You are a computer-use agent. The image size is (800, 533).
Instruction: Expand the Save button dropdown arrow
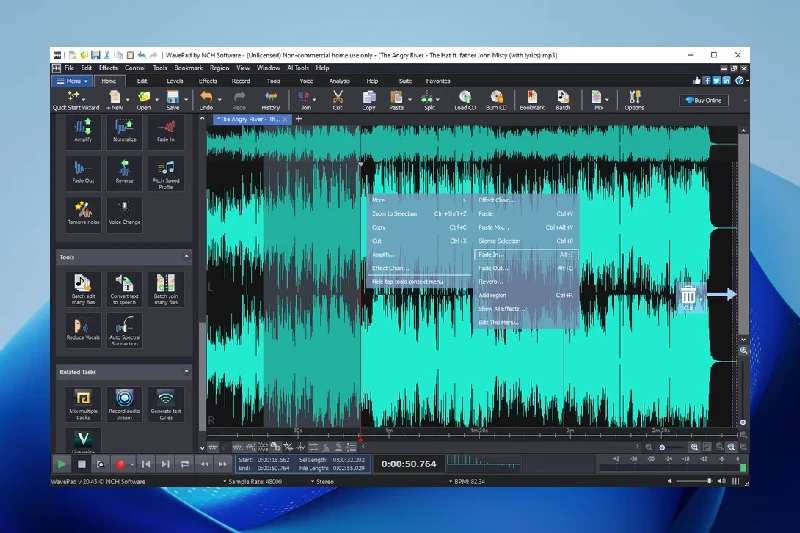click(x=186, y=99)
